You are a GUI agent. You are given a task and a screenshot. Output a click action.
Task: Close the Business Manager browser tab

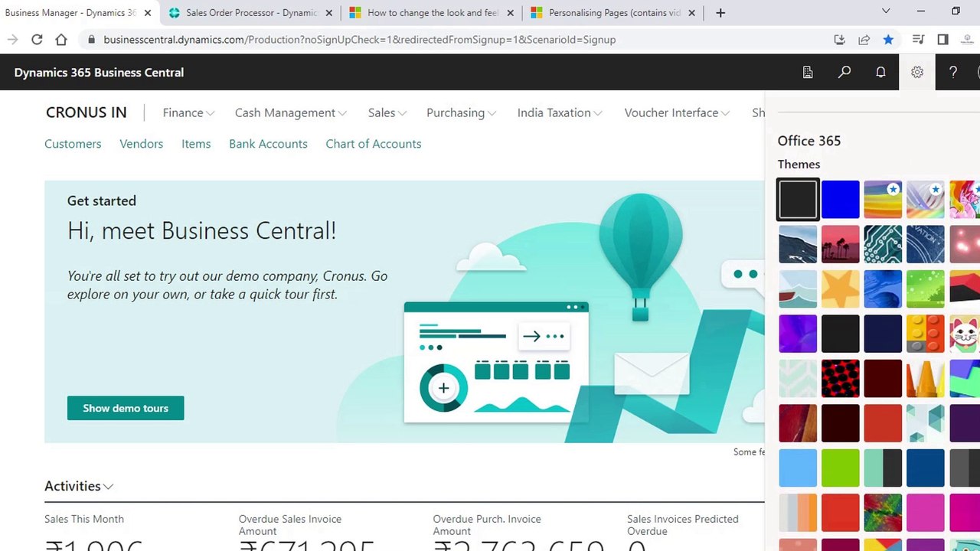[148, 12]
